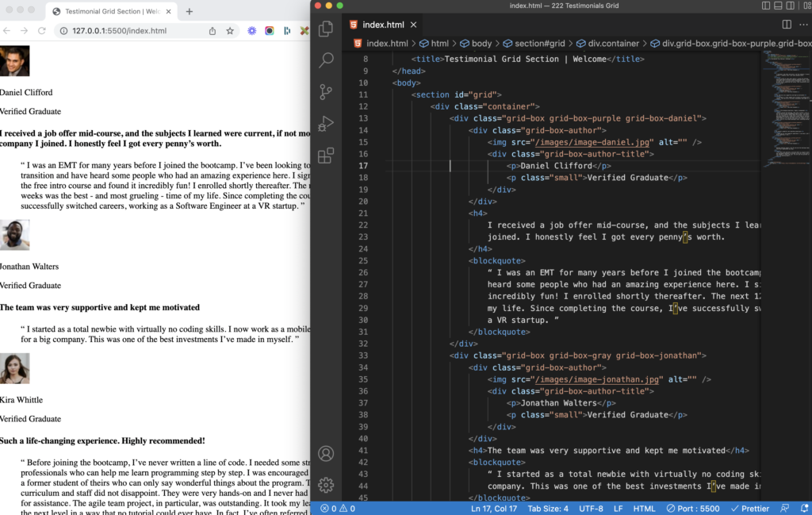
Task: Click the code minimap in editor
Action: (x=786, y=108)
